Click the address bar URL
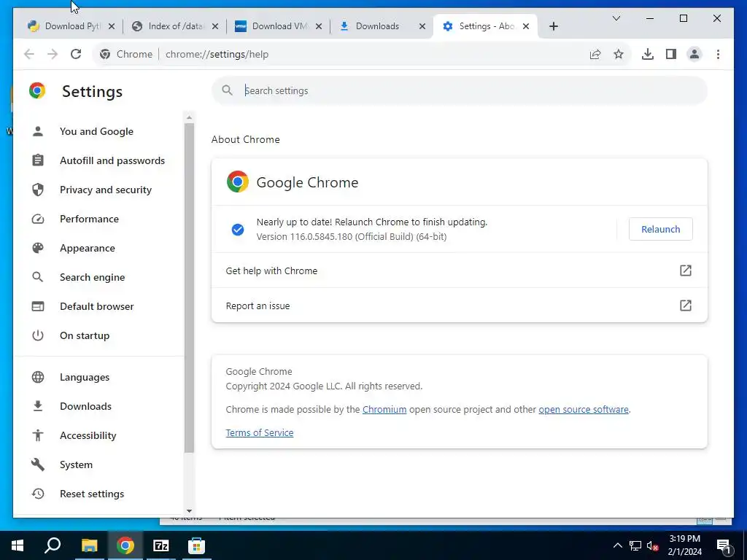Image resolution: width=747 pixels, height=560 pixels. click(x=217, y=54)
